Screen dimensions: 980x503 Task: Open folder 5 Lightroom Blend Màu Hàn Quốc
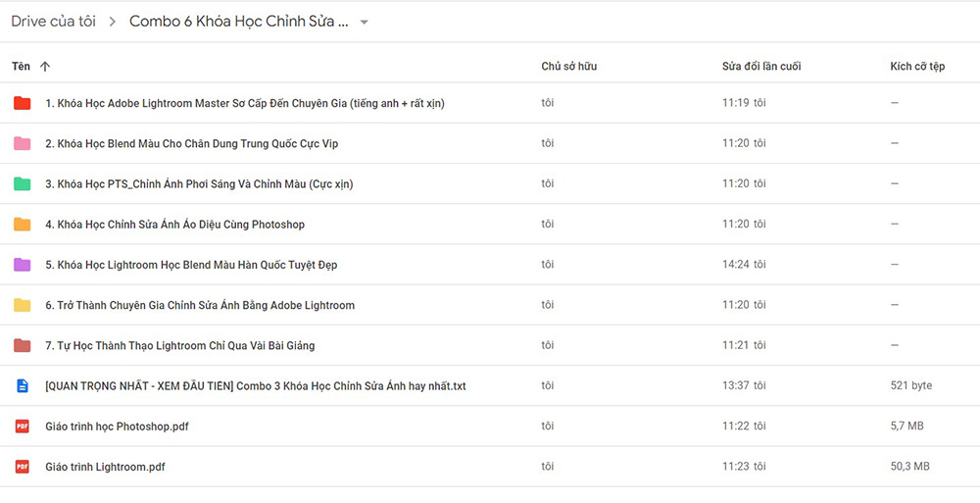pos(191,265)
